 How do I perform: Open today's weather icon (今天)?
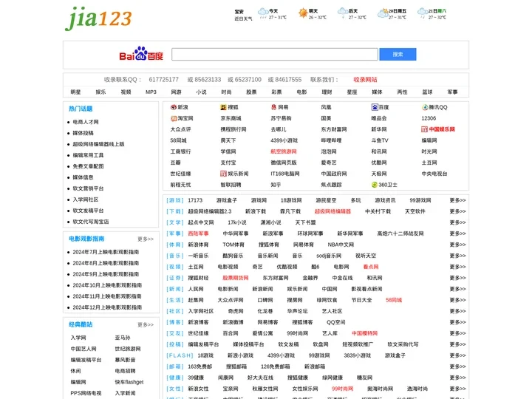click(x=263, y=13)
